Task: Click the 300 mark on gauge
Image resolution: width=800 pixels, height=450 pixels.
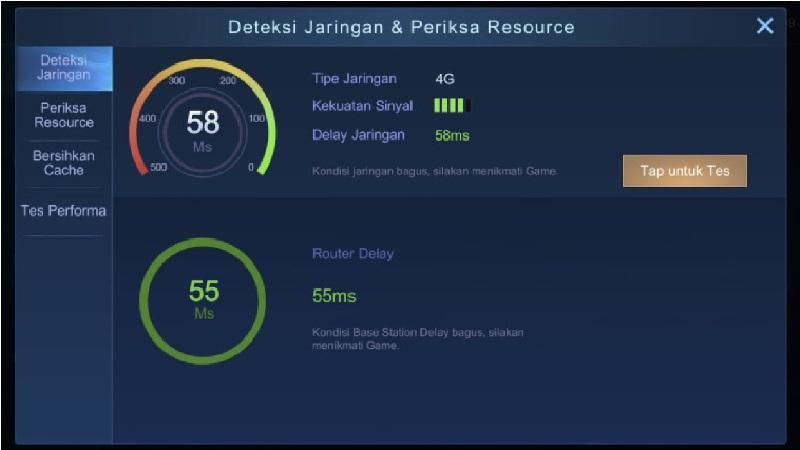Action: tap(177, 81)
